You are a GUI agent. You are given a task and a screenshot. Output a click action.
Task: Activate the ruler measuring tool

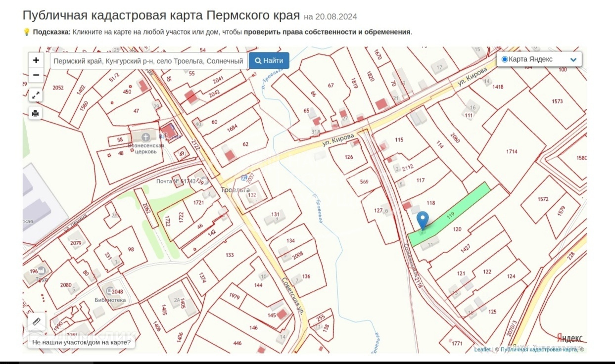pyautogui.click(x=37, y=322)
